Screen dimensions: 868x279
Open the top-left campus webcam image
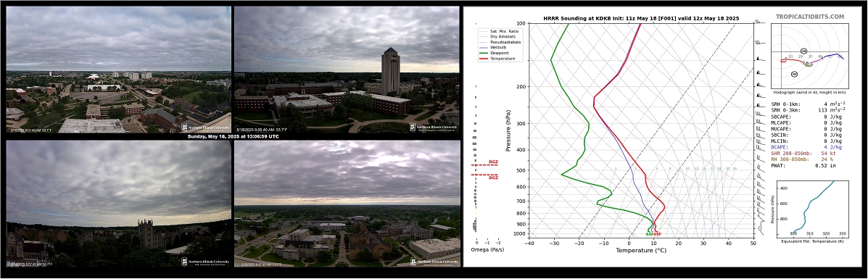[x=118, y=70]
